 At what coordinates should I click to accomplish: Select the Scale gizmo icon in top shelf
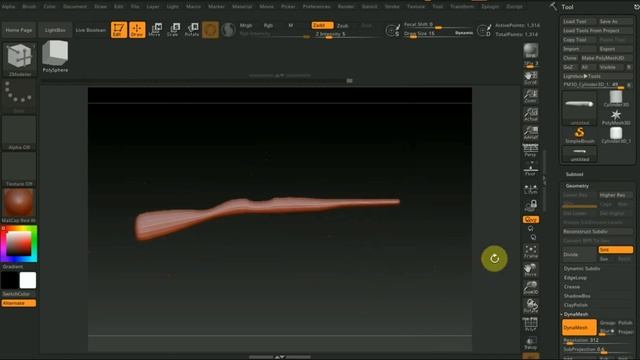point(173,30)
